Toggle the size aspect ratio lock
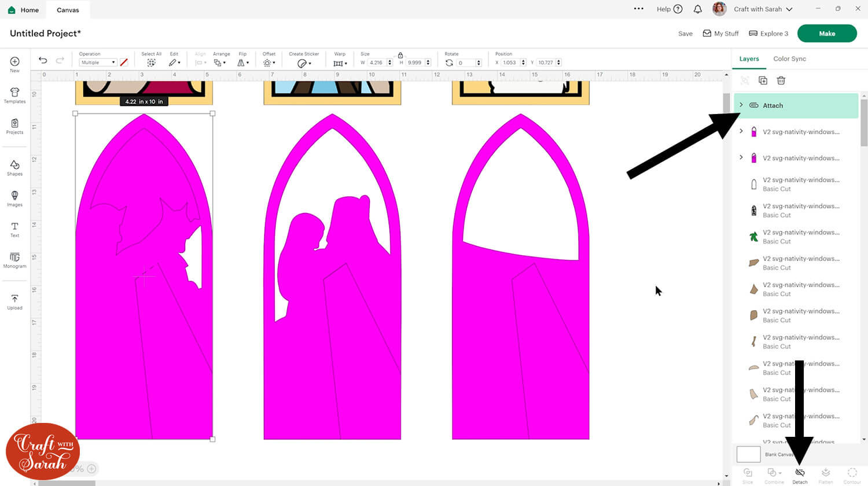This screenshot has width=868, height=486. (x=400, y=55)
